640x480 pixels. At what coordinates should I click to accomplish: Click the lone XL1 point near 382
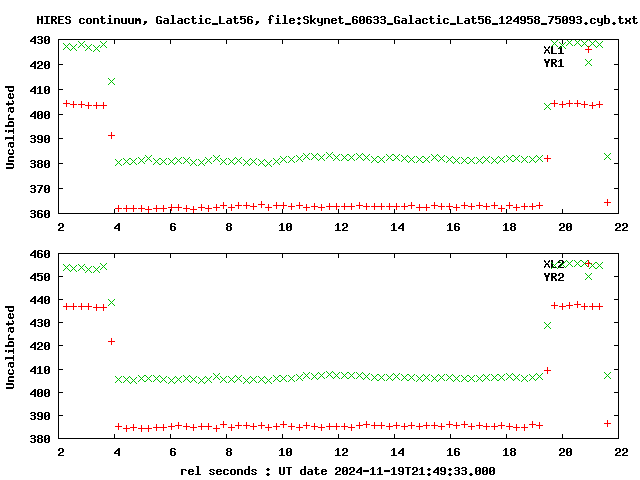547,158
